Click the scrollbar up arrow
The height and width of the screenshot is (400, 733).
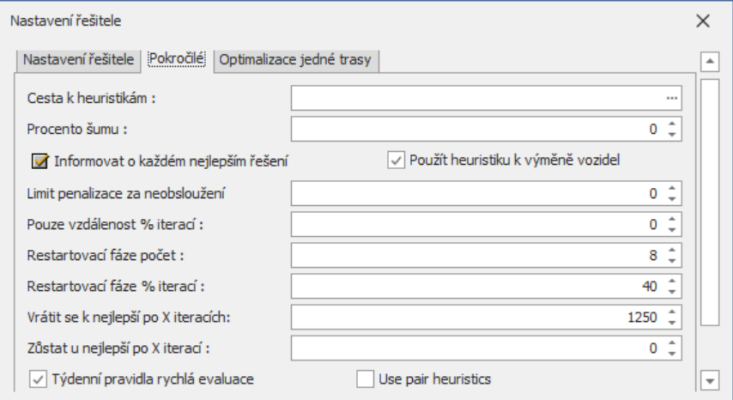(710, 61)
